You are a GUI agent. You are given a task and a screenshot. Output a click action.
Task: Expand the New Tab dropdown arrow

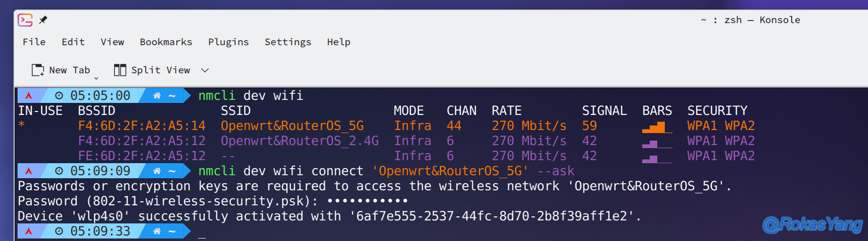point(96,78)
